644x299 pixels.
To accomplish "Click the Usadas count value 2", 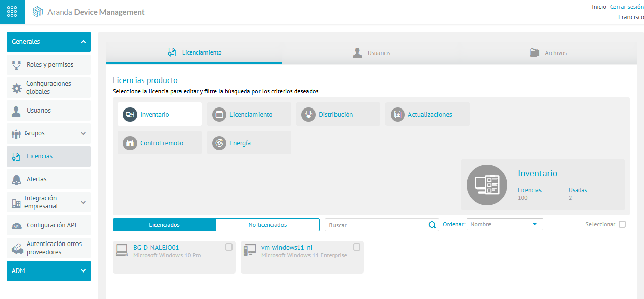I will pos(570,198).
